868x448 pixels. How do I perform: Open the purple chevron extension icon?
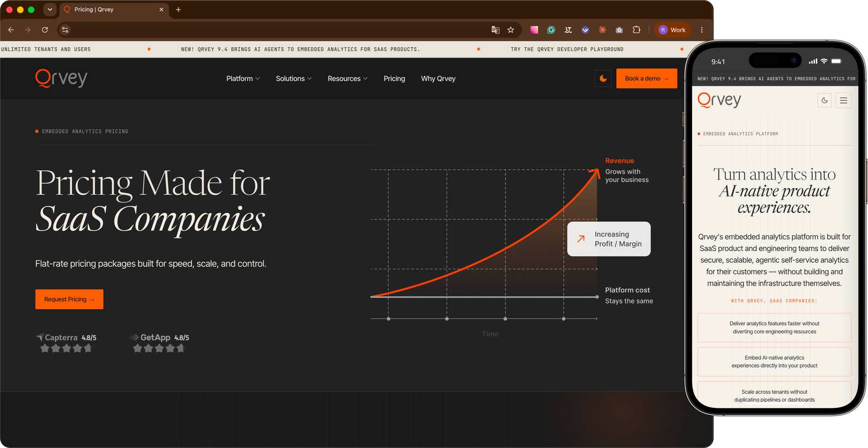(585, 30)
